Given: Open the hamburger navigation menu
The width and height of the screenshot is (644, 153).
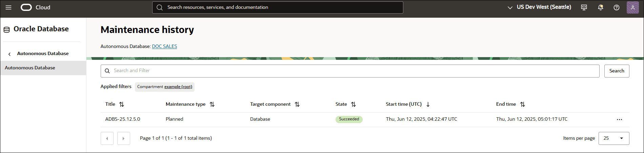Looking at the screenshot, I should (8, 7).
